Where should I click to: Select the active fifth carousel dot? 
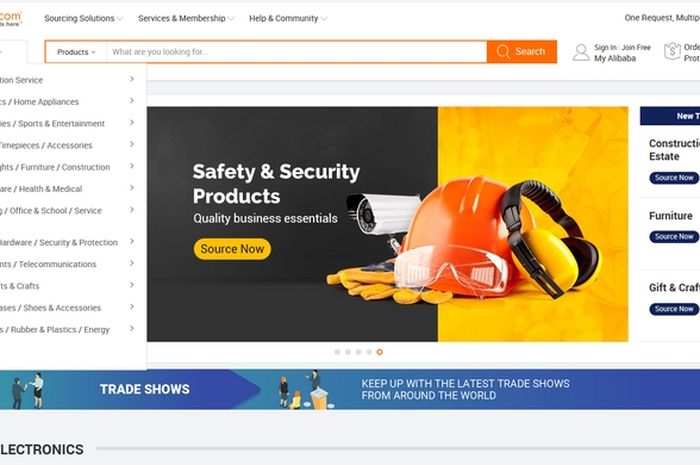(379, 352)
